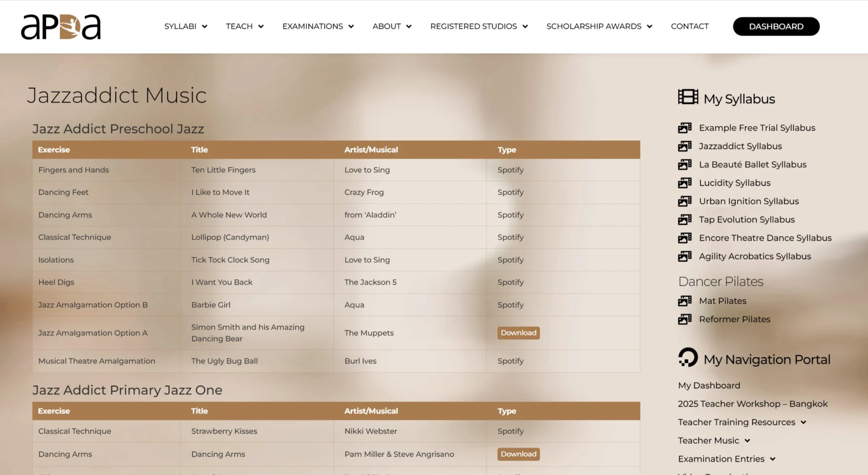Open Spotify link for A Whole New World
Viewport: 868px width, 475px height.
[x=510, y=215]
